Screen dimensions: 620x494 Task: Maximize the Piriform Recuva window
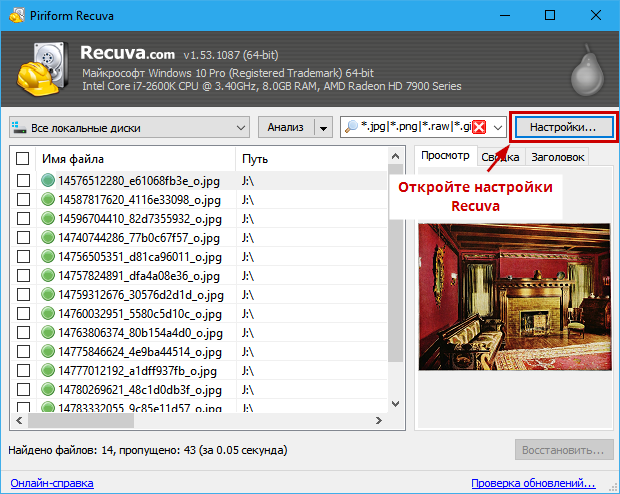click(x=550, y=15)
